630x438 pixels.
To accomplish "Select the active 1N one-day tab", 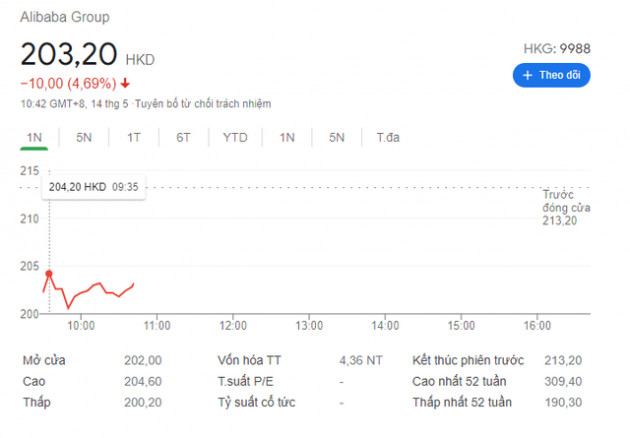I will pyautogui.click(x=34, y=138).
